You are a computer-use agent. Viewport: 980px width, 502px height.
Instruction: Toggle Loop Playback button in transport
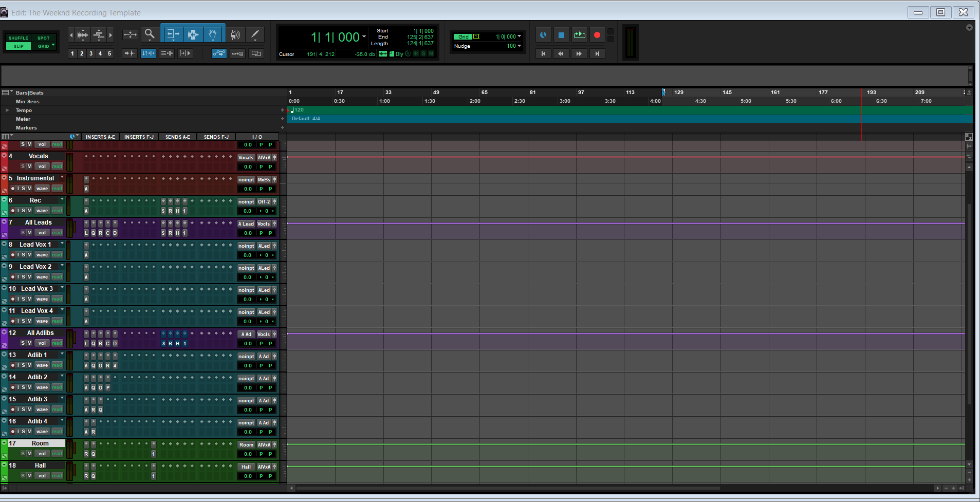click(579, 35)
